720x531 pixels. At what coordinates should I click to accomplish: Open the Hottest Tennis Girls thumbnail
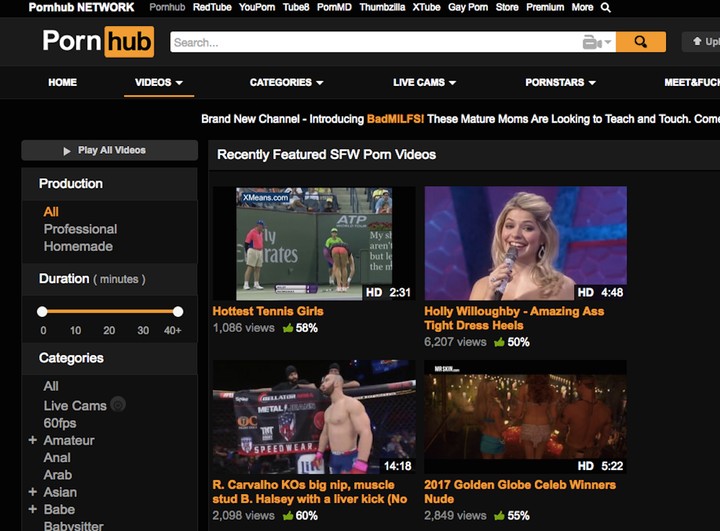tap(314, 243)
